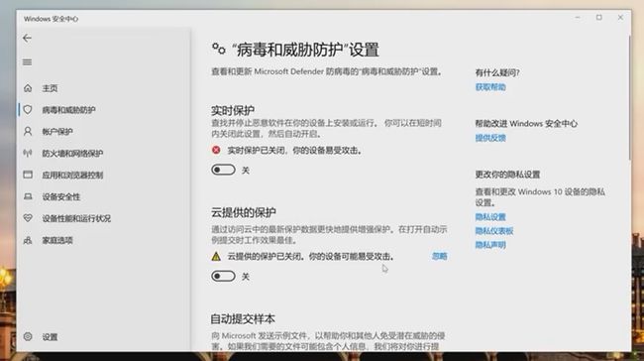
Task: Click the window icon for 应用和浏览器控制
Action: pyautogui.click(x=28, y=175)
